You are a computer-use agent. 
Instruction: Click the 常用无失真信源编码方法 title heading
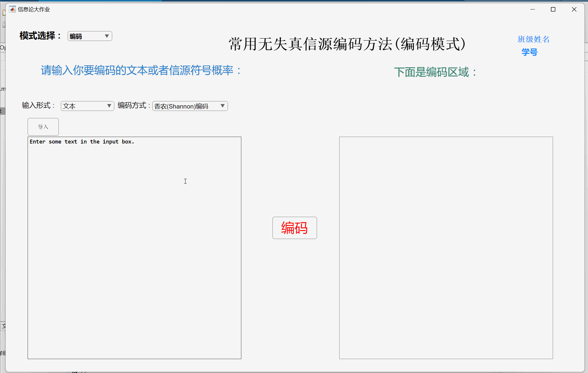point(347,44)
